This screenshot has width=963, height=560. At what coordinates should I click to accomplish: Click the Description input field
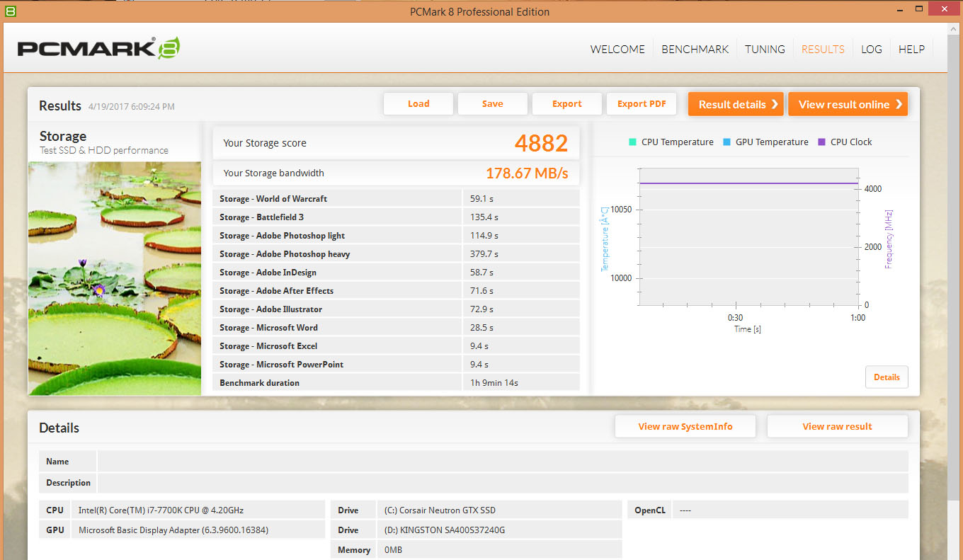tap(503, 483)
